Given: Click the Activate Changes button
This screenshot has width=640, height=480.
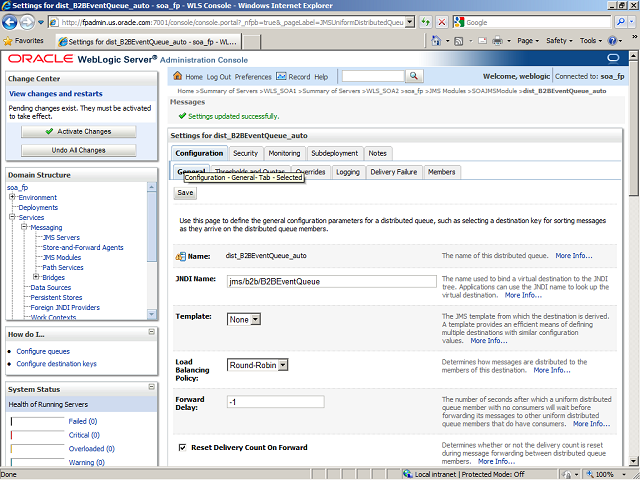Looking at the screenshot, I should 79,131.
